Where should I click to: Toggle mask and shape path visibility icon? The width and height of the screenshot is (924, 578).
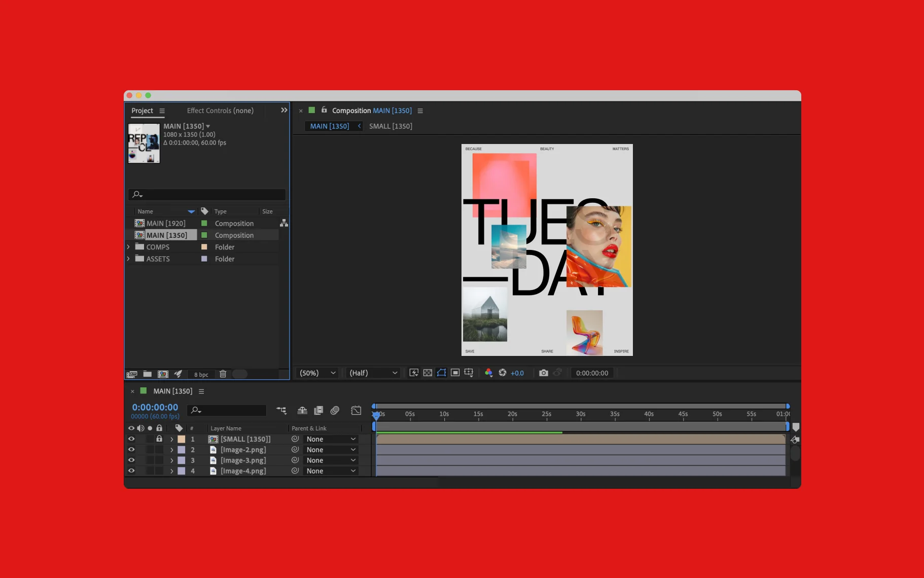pyautogui.click(x=441, y=373)
